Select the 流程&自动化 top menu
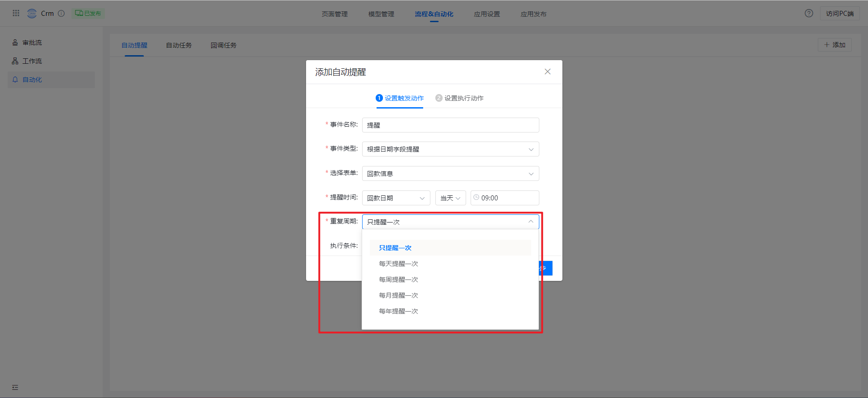 434,14
